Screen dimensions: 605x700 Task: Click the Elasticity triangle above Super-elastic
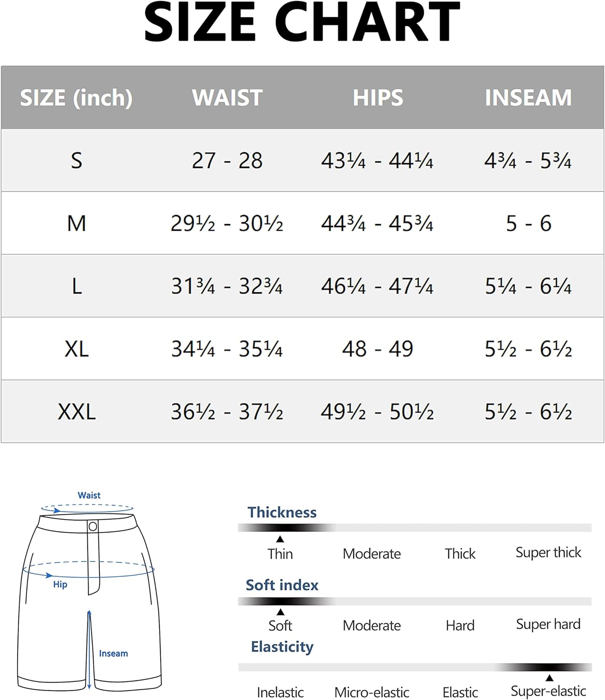549,678
